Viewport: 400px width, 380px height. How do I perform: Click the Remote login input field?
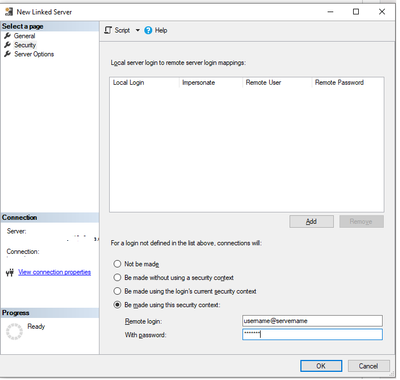tap(312, 321)
